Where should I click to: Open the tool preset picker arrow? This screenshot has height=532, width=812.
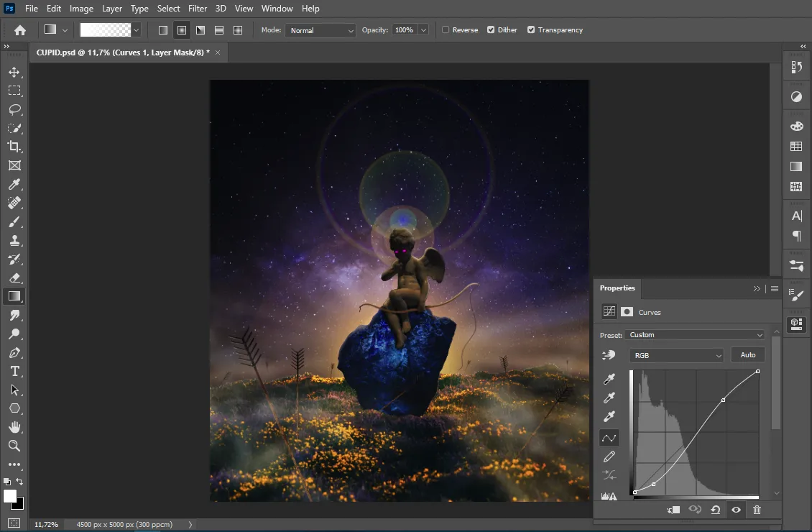65,30
